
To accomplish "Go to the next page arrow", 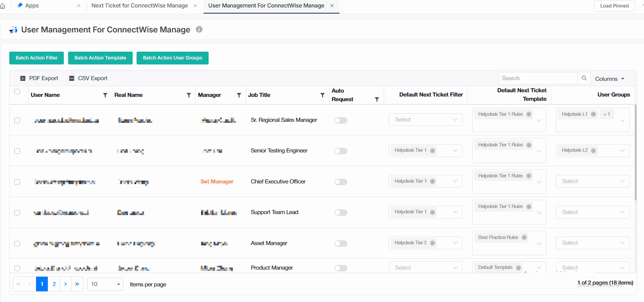I will tap(66, 284).
